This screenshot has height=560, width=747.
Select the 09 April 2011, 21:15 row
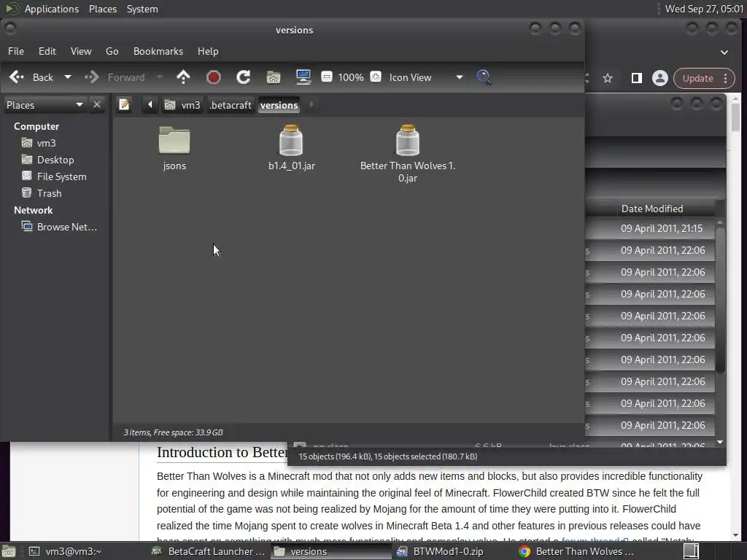coord(650,228)
